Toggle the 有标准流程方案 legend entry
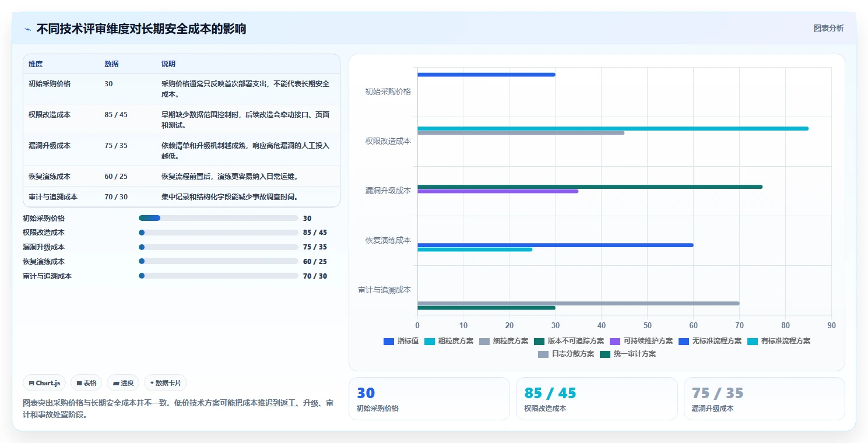 pos(779,341)
